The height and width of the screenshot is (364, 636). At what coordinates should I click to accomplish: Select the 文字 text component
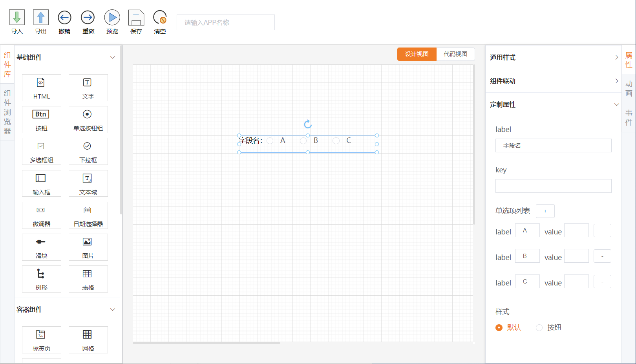pyautogui.click(x=88, y=88)
